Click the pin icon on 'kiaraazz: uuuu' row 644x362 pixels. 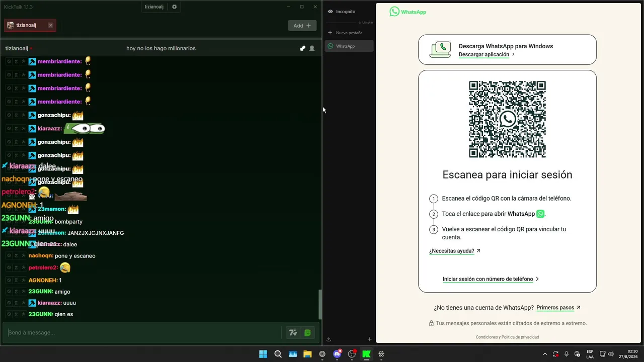click(x=23, y=303)
